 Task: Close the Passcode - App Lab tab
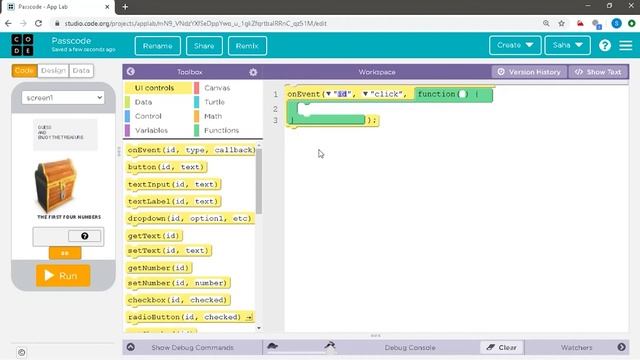[x=107, y=7]
